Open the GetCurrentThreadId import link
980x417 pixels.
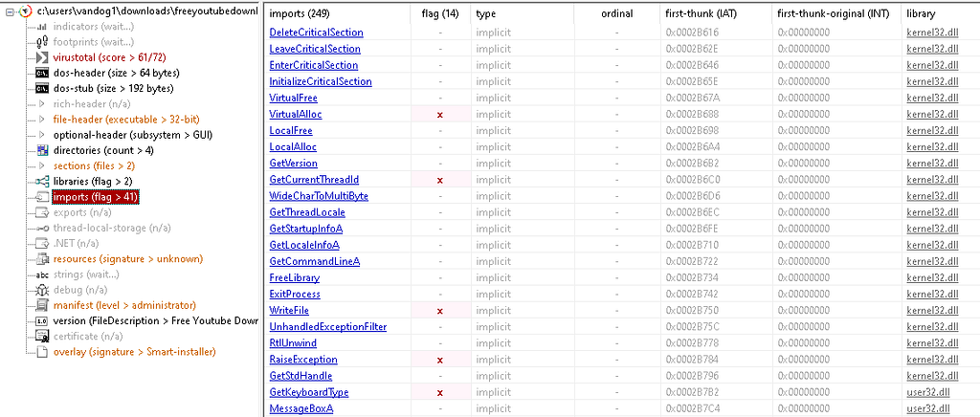(314, 180)
